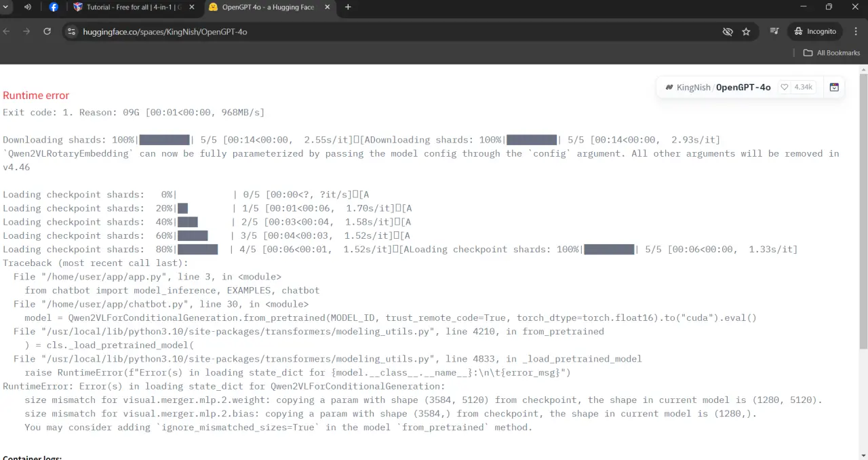
Task: Restore down the Chrome window
Action: pyautogui.click(x=829, y=7)
